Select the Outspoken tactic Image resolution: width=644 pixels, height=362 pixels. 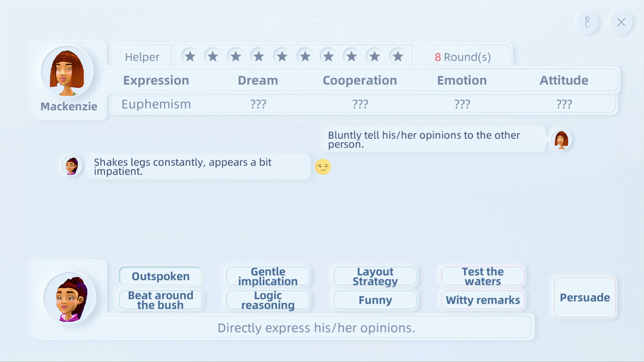click(160, 276)
